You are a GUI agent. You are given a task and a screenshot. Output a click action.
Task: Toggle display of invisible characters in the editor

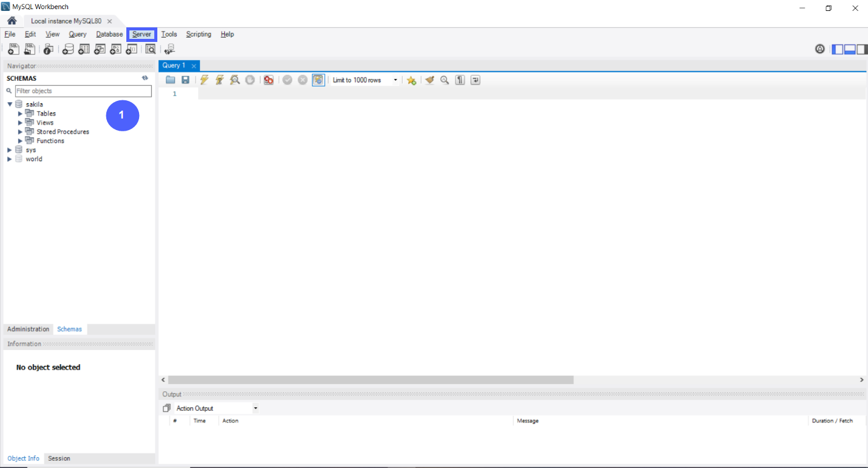(460, 80)
